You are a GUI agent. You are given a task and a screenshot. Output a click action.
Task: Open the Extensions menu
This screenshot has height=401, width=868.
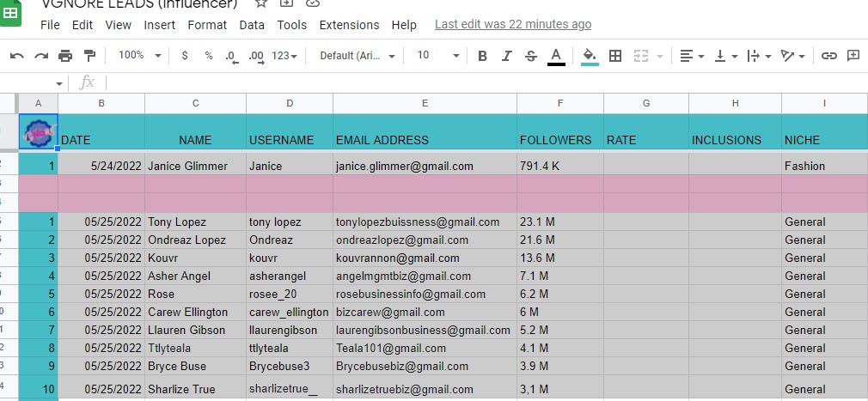(349, 25)
